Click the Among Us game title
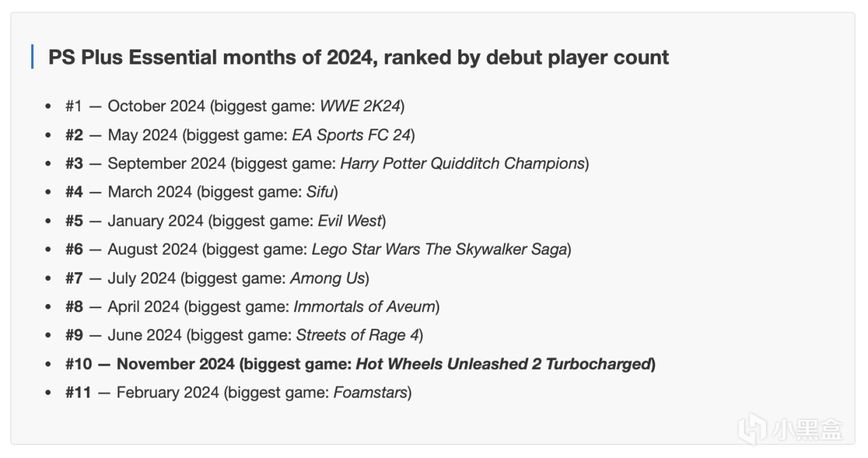868x458 pixels. coord(328,278)
